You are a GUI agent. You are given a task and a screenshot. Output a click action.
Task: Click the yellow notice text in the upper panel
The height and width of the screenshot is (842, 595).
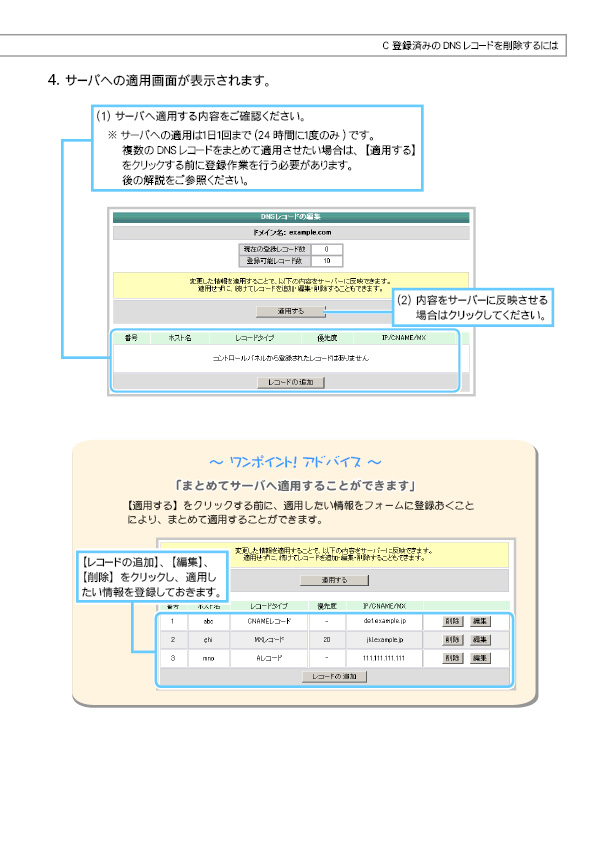pos(291,285)
